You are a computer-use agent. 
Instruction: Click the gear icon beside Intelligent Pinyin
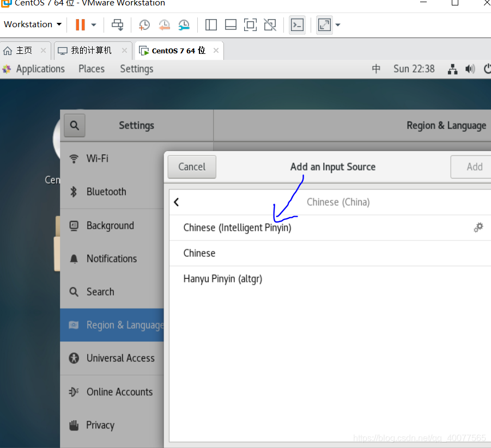tap(478, 228)
